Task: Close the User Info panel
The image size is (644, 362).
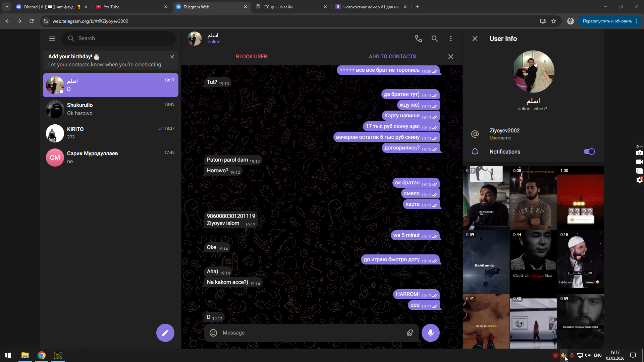Action: [475, 39]
